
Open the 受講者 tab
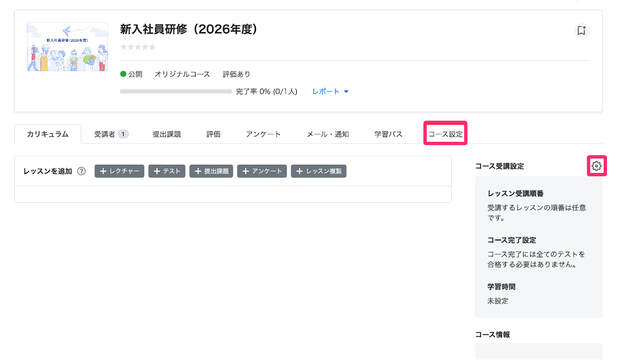coord(111,134)
